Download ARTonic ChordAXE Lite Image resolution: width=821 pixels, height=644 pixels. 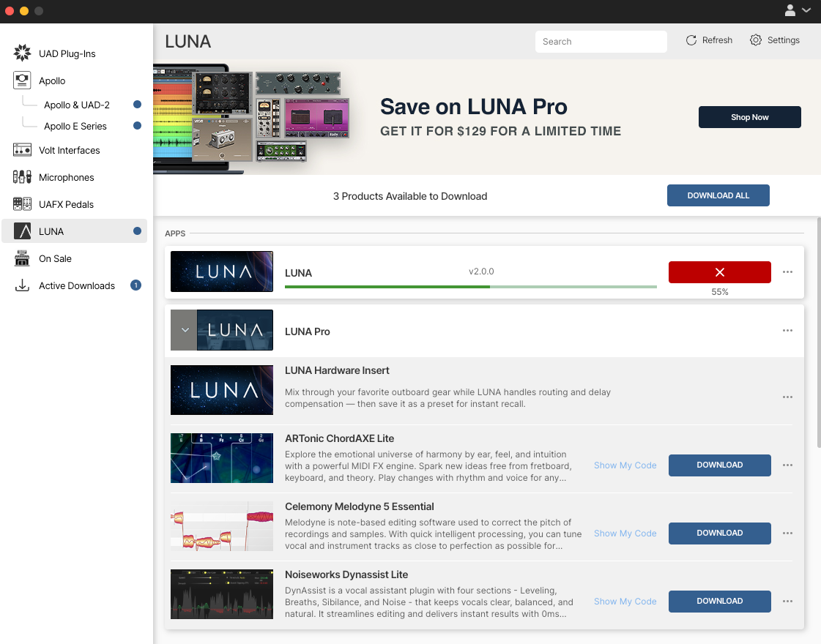[x=719, y=465]
